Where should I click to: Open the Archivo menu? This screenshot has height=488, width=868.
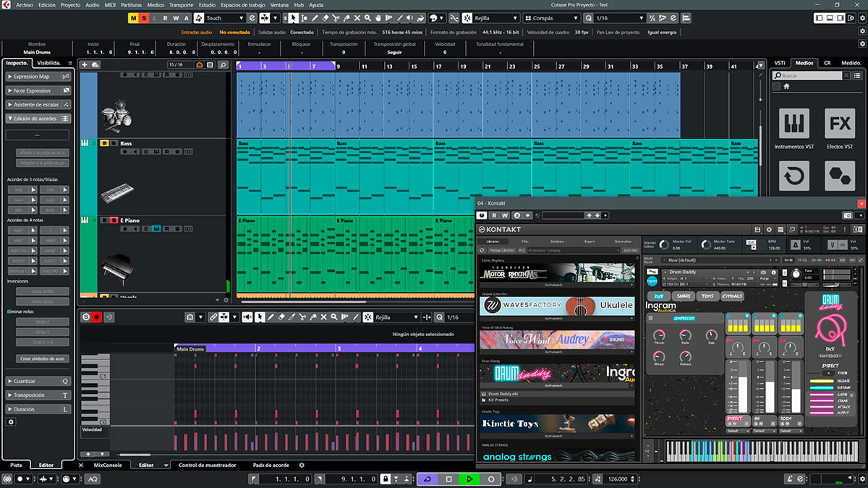click(24, 4)
